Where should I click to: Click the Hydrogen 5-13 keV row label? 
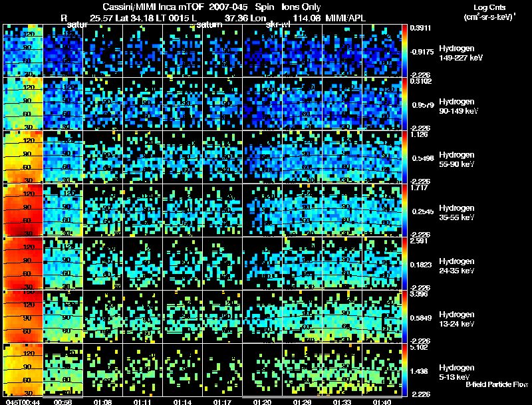click(457, 372)
